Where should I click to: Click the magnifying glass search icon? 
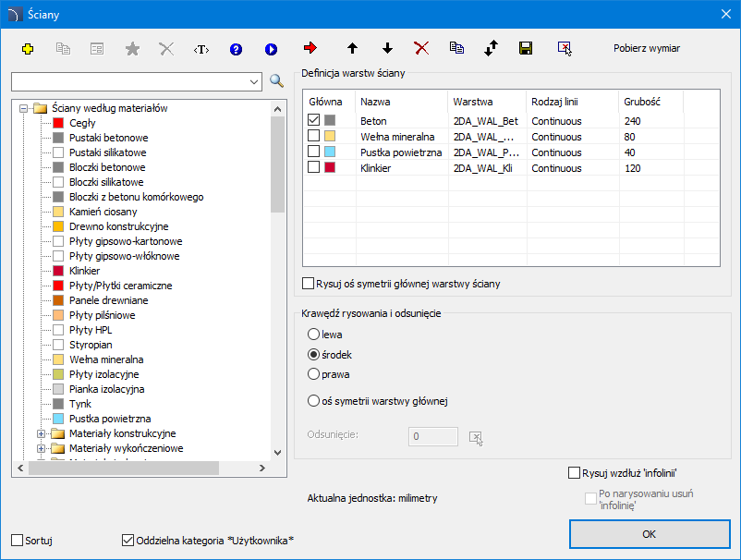[276, 82]
